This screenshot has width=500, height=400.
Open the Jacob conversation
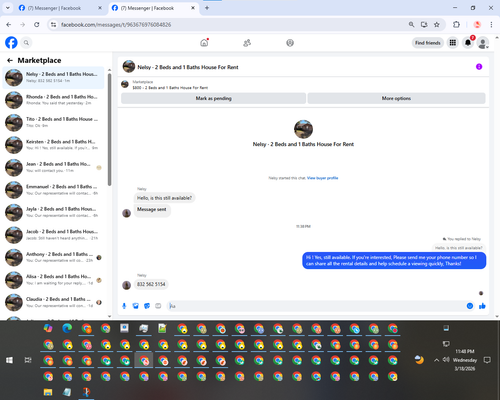pos(54,235)
